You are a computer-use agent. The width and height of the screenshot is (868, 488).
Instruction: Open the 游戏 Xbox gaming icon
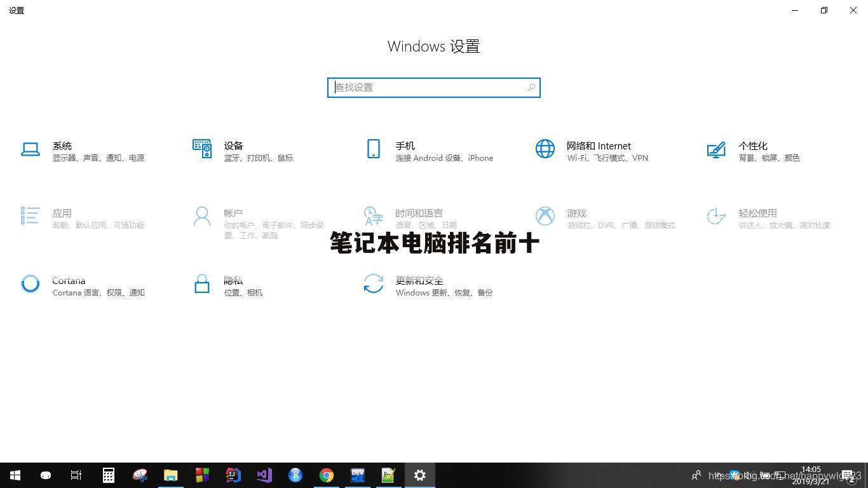click(x=545, y=216)
